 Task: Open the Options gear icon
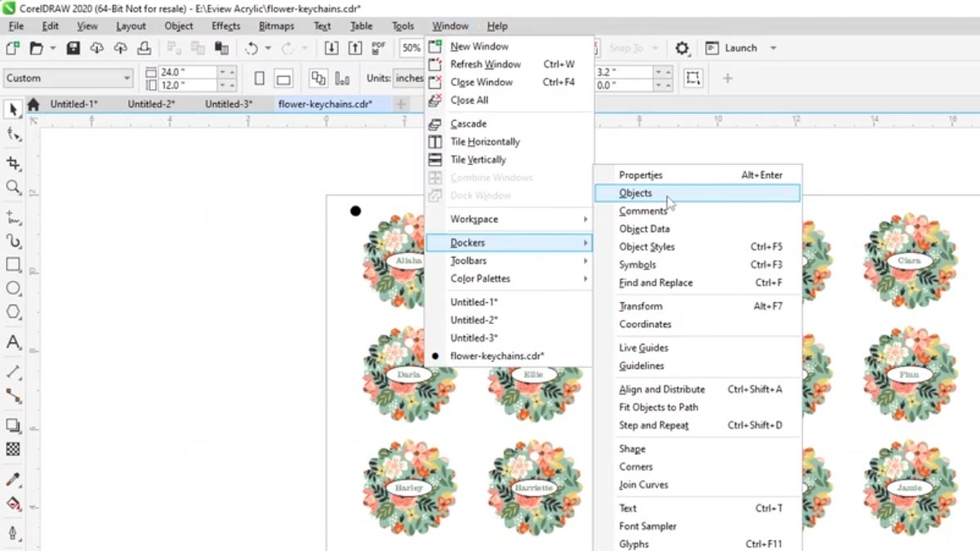682,48
